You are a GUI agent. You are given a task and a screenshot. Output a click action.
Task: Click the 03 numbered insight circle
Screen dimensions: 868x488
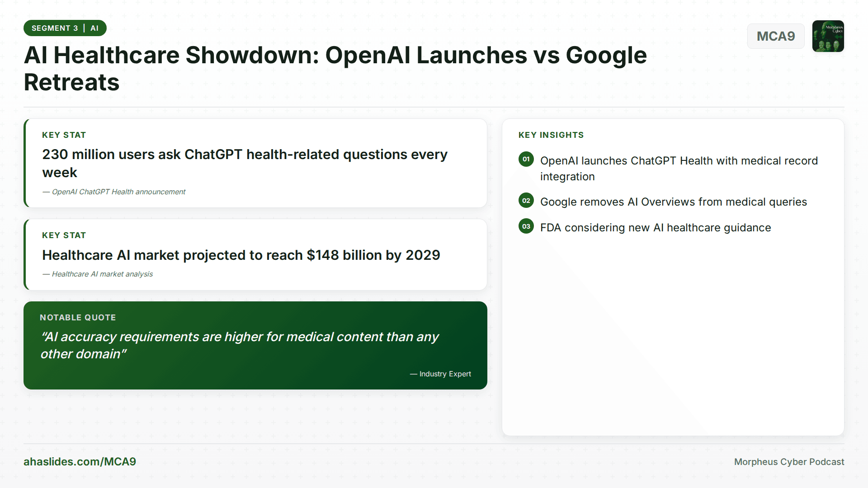click(x=526, y=226)
